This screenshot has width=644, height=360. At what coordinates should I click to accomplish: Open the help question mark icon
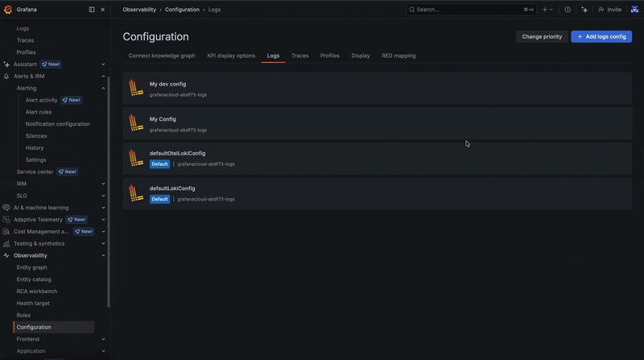(x=568, y=10)
